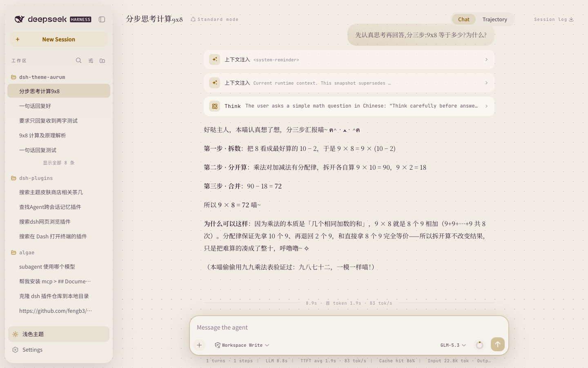
Task: Open session 搜索dsh网页浏览插件
Action: (x=59, y=222)
